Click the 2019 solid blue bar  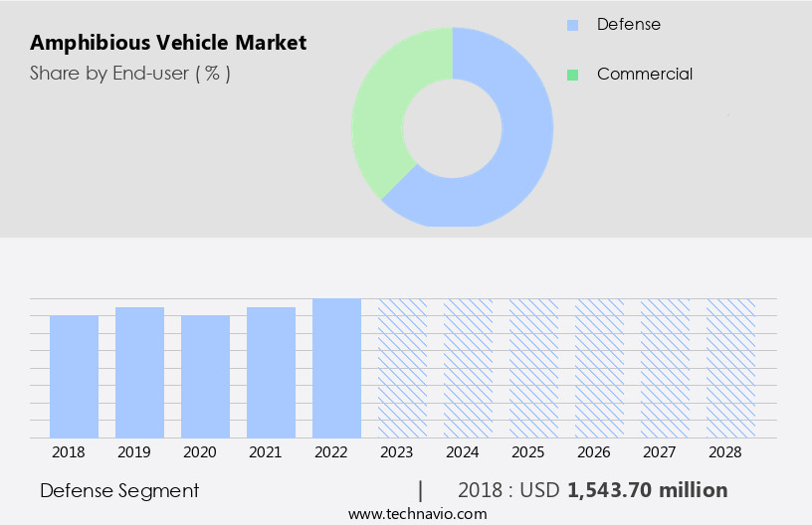[139, 372]
